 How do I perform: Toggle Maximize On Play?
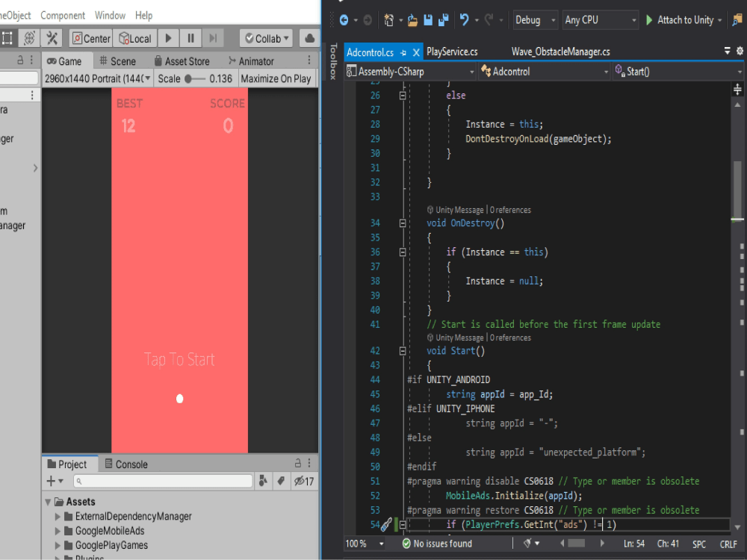click(x=276, y=78)
